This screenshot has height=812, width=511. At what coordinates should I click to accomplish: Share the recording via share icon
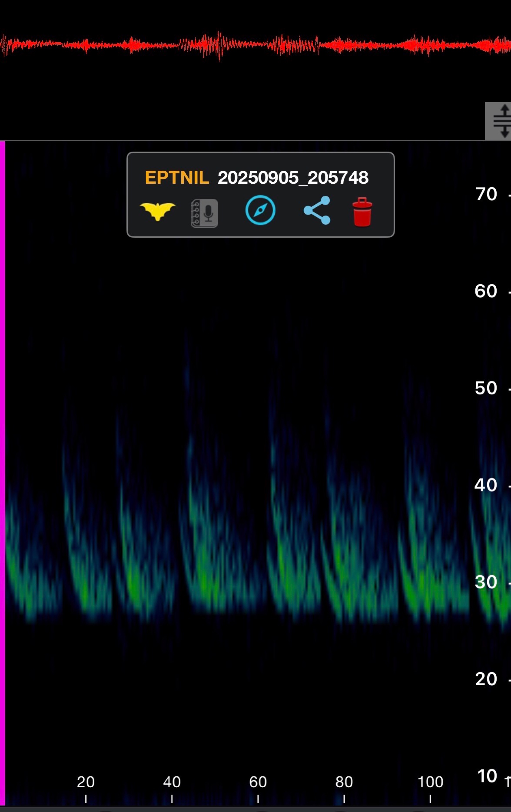tap(317, 210)
